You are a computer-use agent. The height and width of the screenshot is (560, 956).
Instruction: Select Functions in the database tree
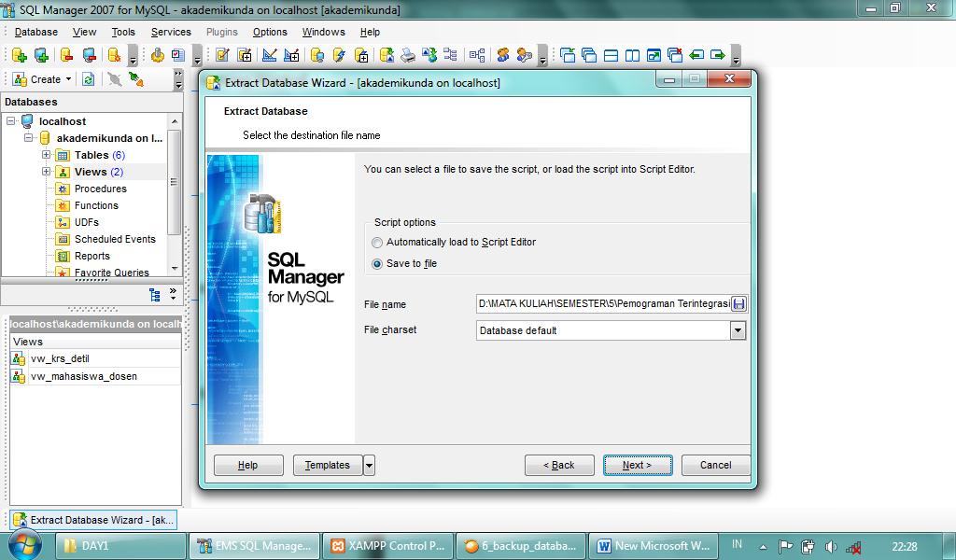pyautogui.click(x=96, y=206)
